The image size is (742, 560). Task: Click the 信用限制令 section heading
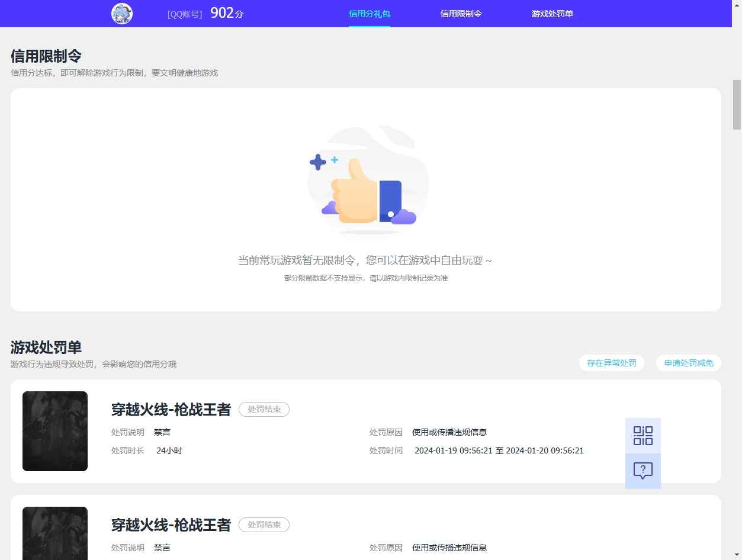pos(46,56)
